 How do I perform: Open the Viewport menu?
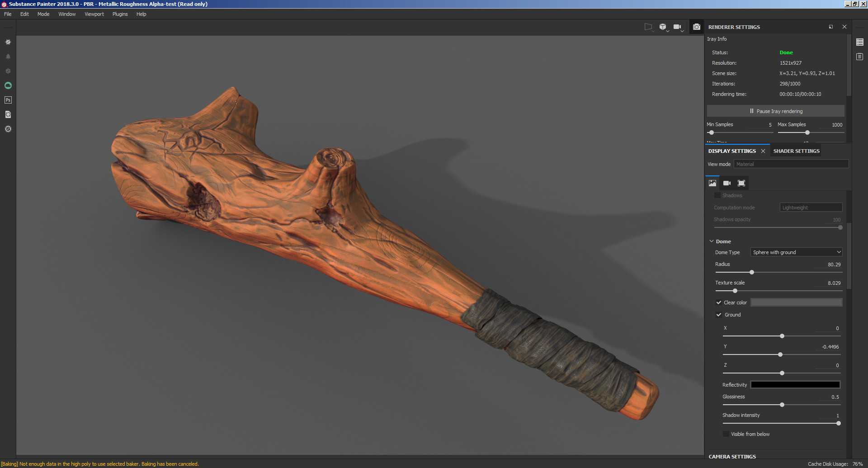click(94, 14)
